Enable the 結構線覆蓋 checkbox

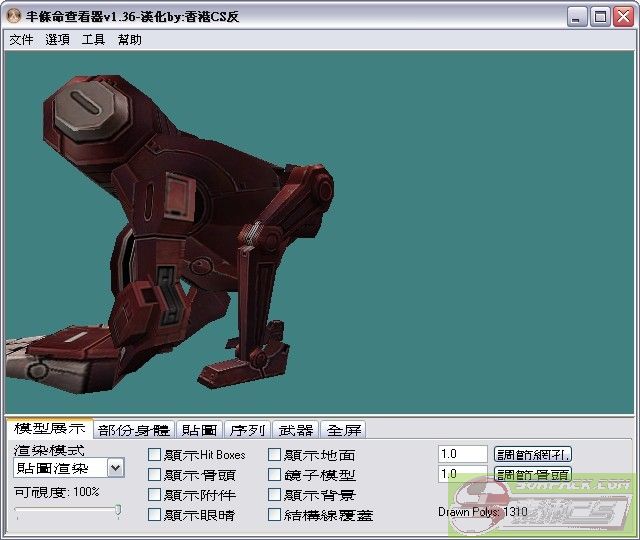(274, 515)
